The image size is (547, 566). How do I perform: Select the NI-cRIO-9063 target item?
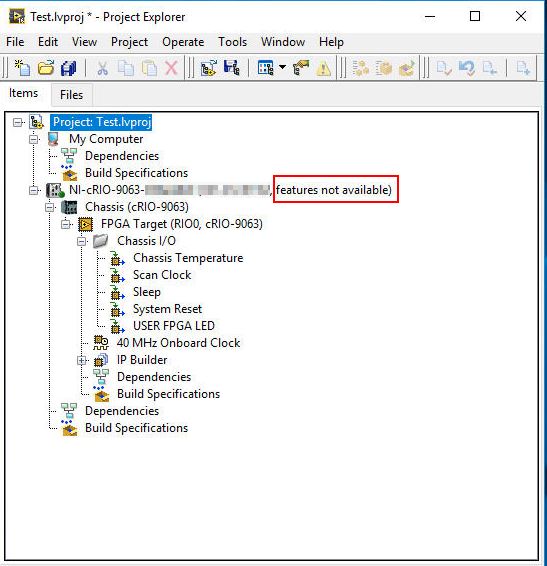230,190
